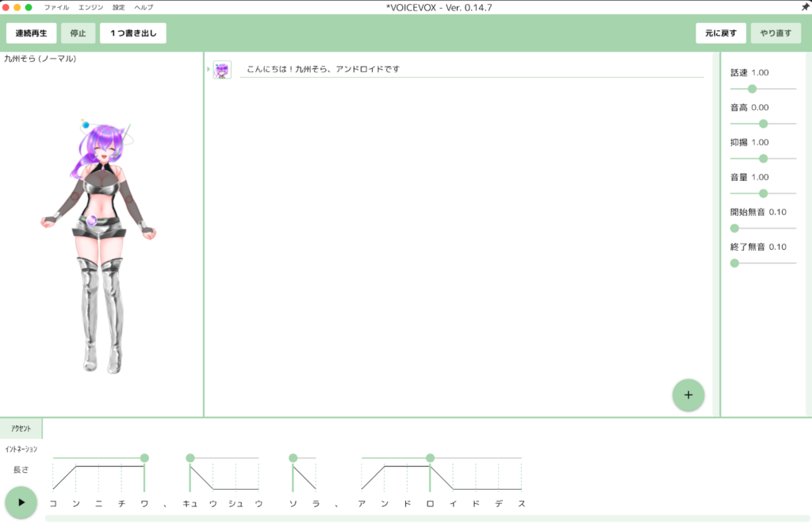The image size is (812, 523).
Task: Click the mora シュ in the accent panel
Action: click(236, 503)
